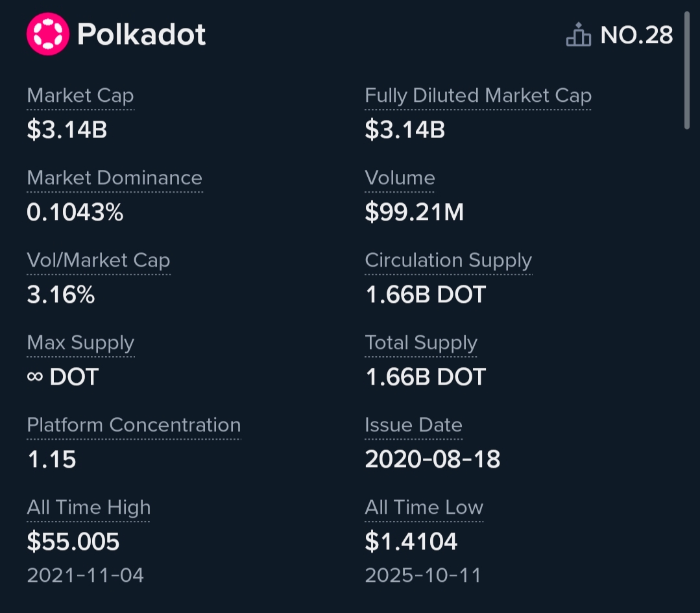This screenshot has height=613, width=700.
Task: Select the $55.005 all time high value
Action: [73, 542]
